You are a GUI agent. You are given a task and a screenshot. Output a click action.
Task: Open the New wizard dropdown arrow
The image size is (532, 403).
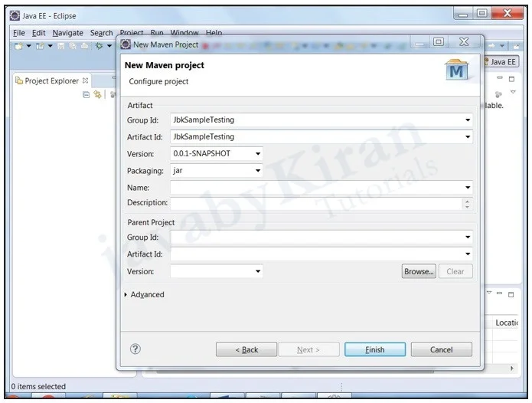point(29,46)
